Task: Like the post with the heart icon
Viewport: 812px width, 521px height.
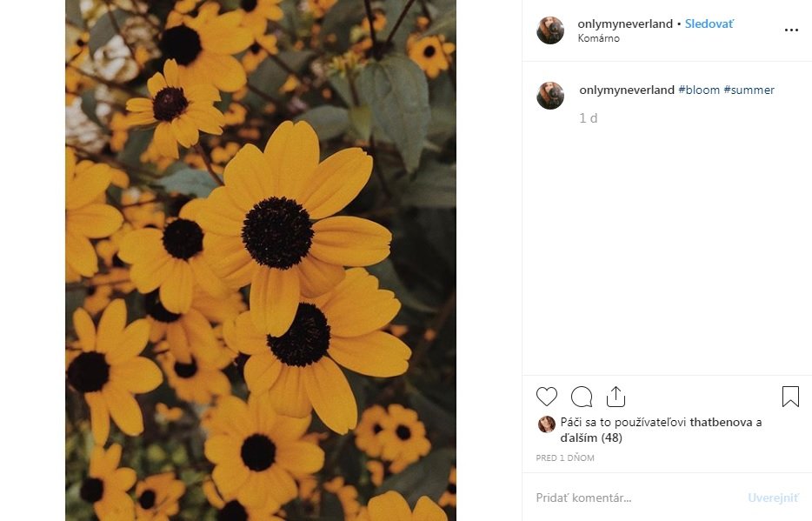Action: pos(547,397)
